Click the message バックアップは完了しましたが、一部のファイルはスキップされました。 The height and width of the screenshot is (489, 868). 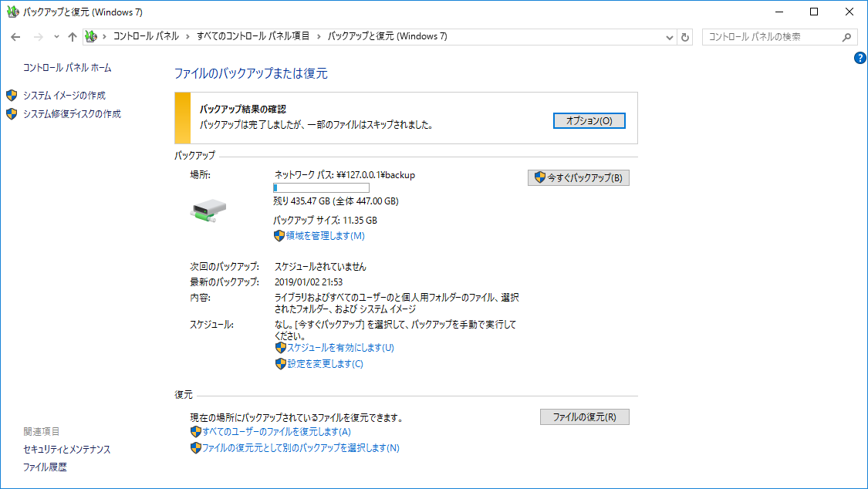click(x=316, y=125)
